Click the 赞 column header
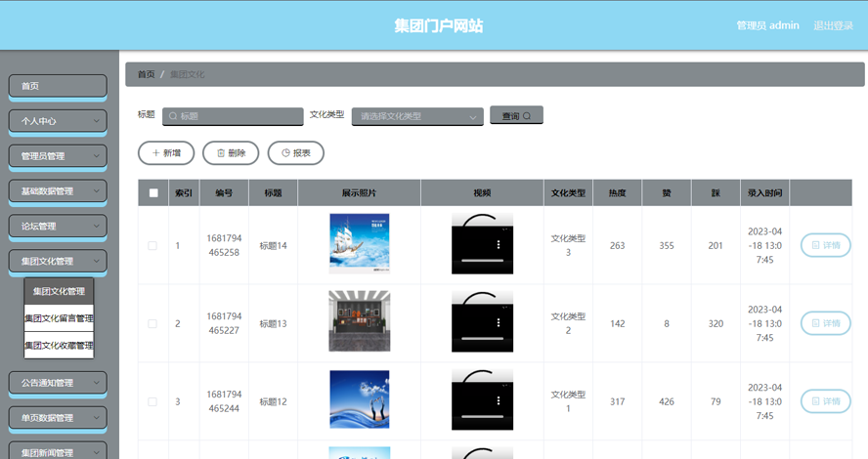Viewport: 868px width, 459px height. coord(667,193)
